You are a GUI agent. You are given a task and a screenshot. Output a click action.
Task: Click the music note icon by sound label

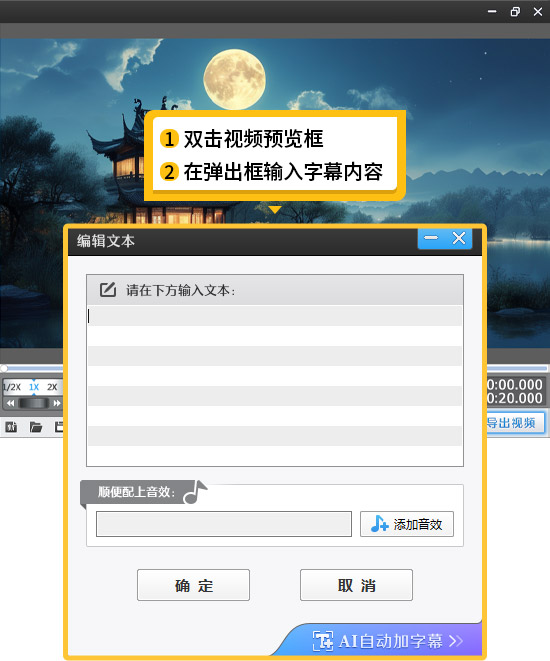pyautogui.click(x=196, y=492)
